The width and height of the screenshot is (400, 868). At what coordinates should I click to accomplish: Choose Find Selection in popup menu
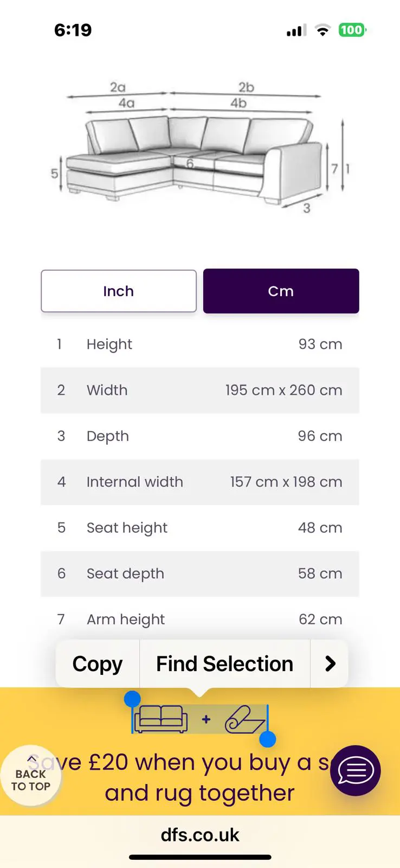click(224, 663)
